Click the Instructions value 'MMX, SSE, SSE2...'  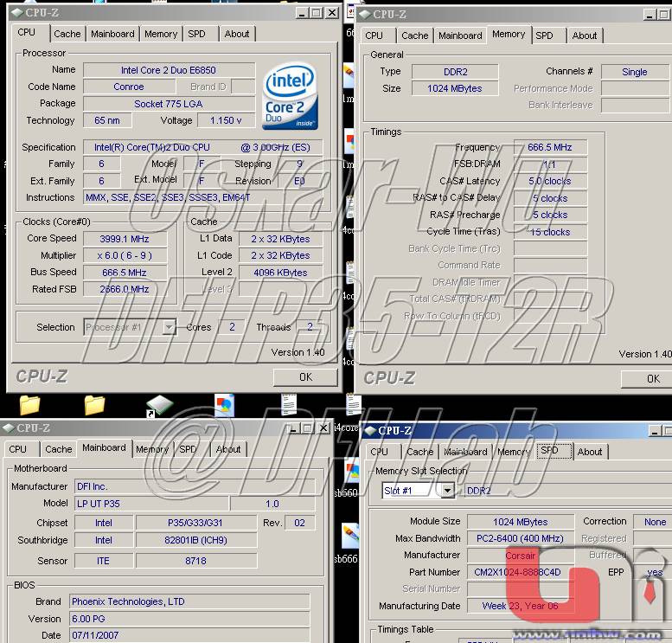pyautogui.click(x=202, y=198)
